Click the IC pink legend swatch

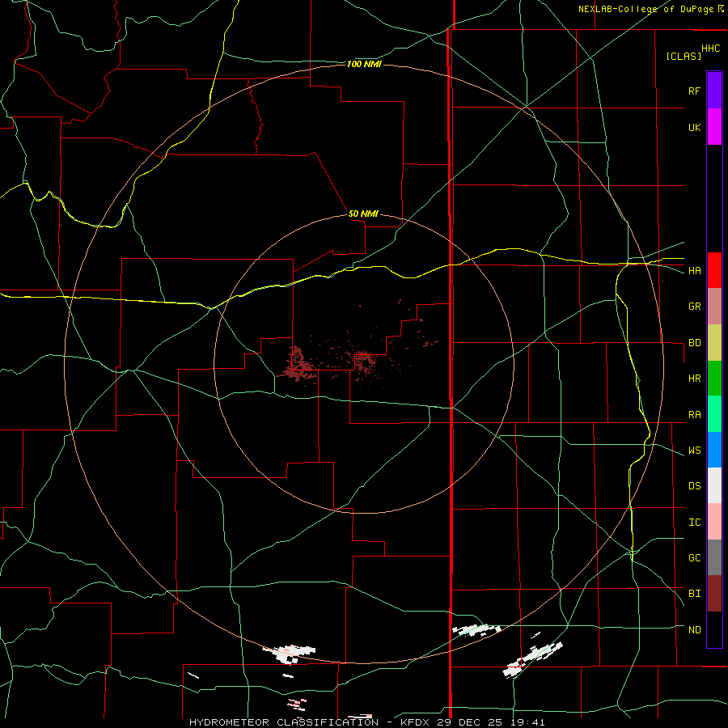point(714,522)
